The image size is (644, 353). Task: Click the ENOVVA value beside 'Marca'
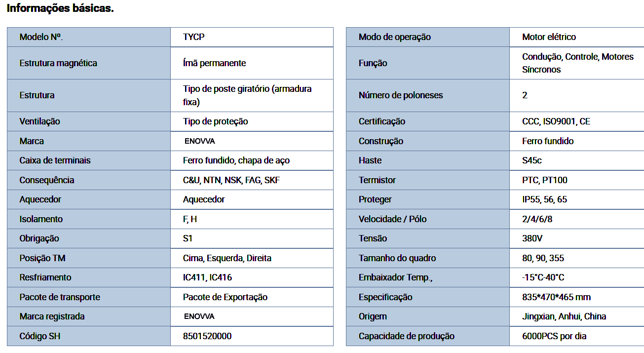200,141
